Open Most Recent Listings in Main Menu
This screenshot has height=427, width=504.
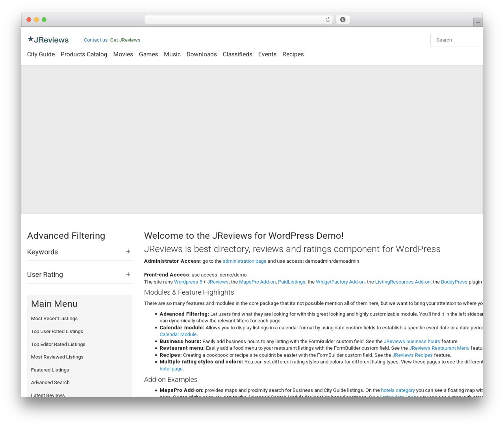coord(54,319)
